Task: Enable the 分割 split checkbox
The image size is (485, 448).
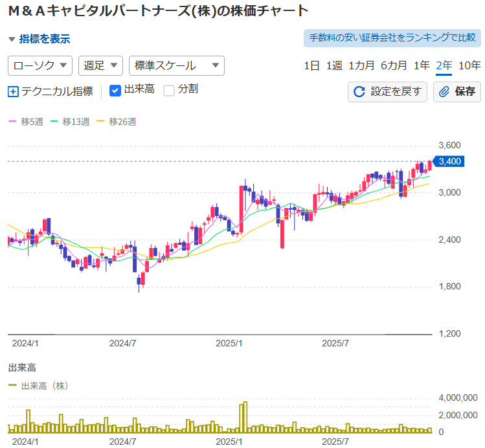Action: pos(169,91)
